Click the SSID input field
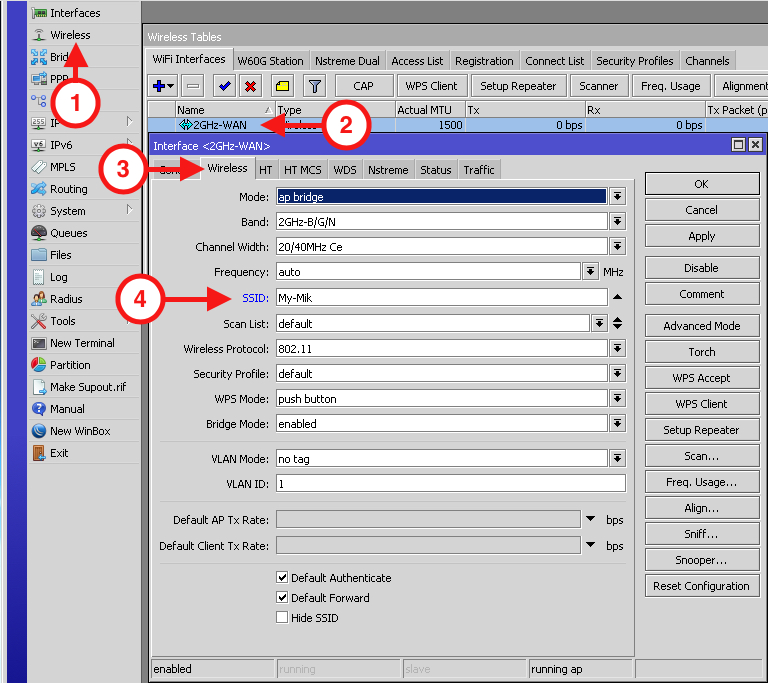This screenshot has width=768, height=683. 441,297
